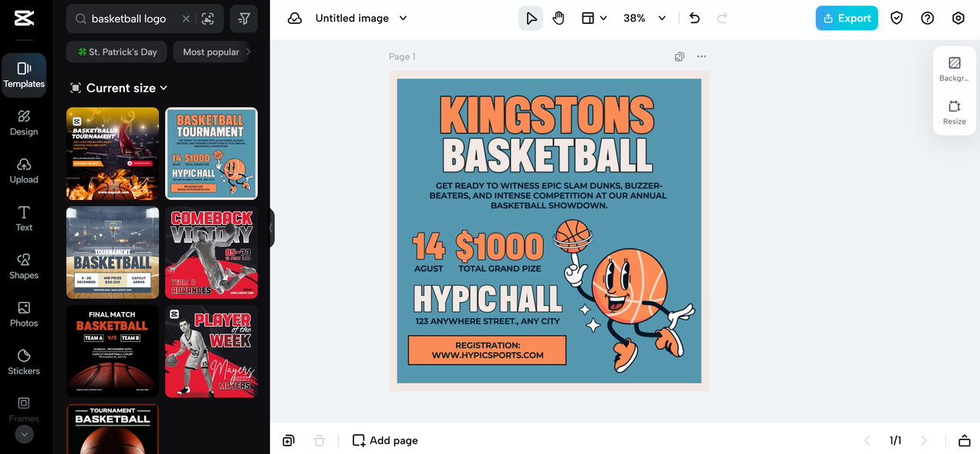The image size is (980, 454).
Task: Open the Resize option
Action: point(955,112)
